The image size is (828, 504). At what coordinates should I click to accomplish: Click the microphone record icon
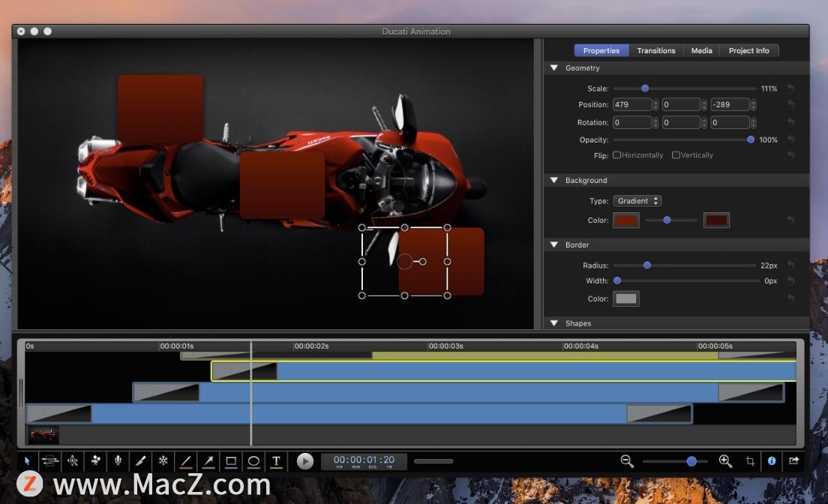coord(118,460)
